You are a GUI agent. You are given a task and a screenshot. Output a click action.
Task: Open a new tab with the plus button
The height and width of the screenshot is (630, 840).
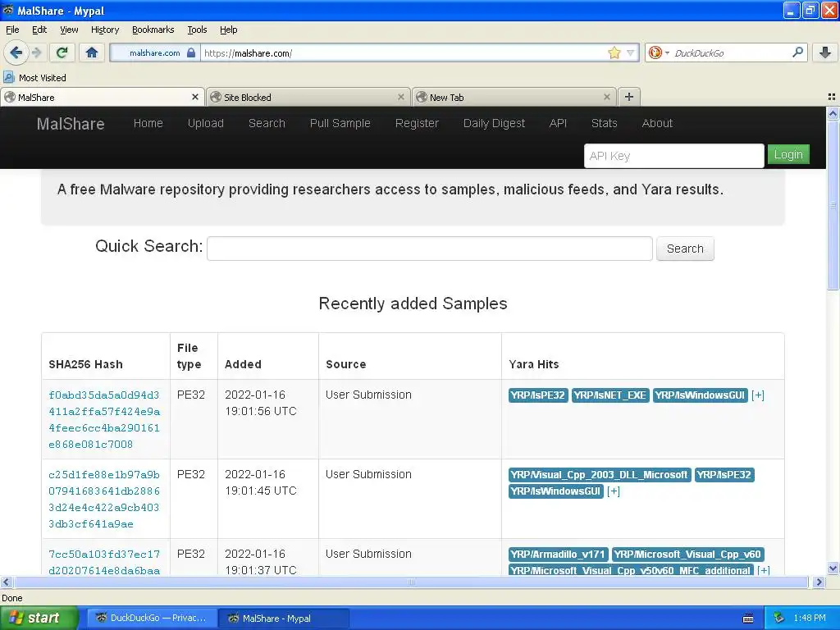pos(629,97)
